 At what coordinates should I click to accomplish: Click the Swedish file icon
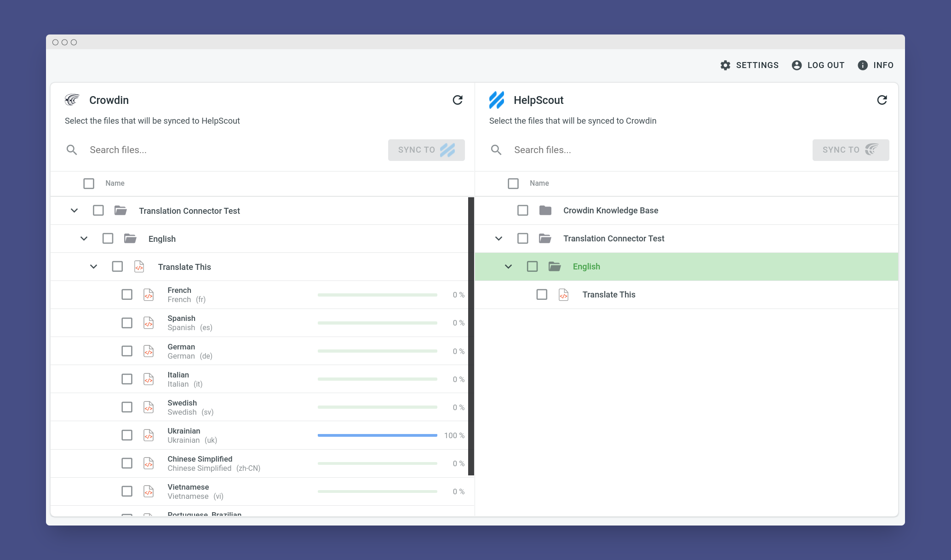pyautogui.click(x=149, y=407)
